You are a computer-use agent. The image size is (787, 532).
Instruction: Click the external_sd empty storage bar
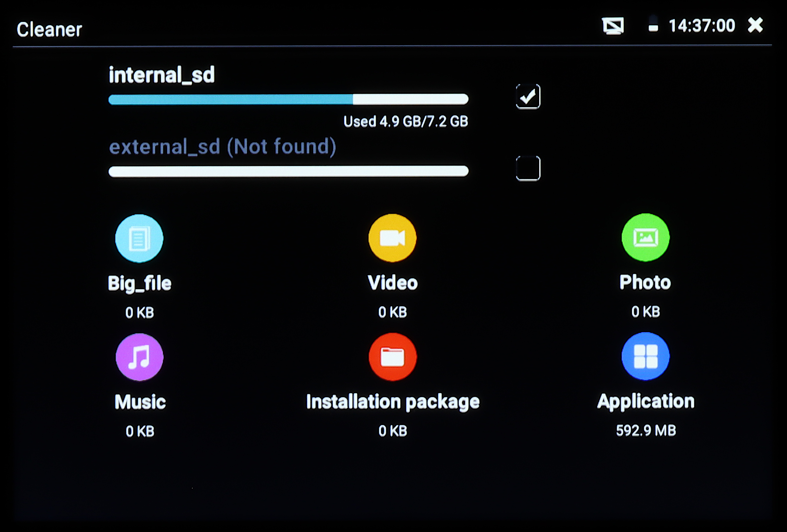pyautogui.click(x=288, y=171)
